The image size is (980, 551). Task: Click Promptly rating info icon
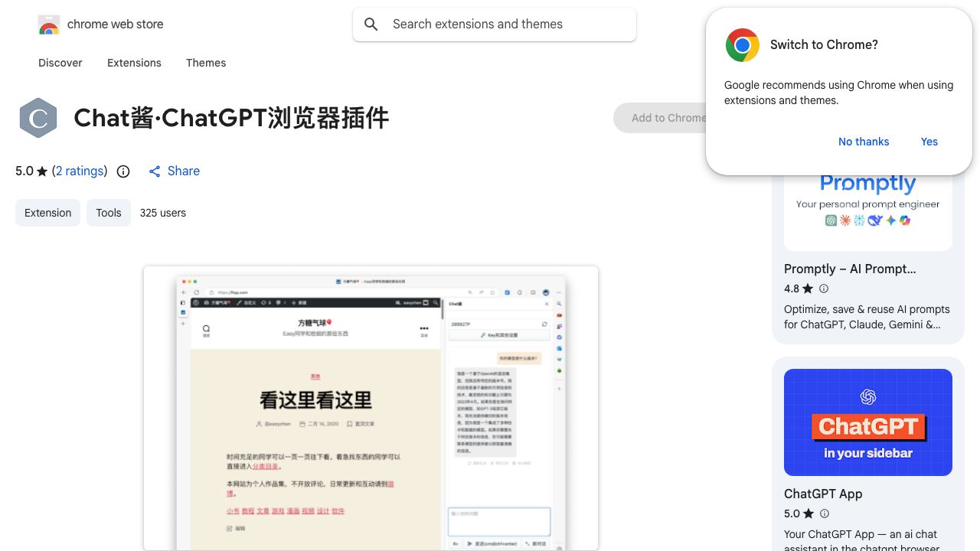(x=824, y=289)
